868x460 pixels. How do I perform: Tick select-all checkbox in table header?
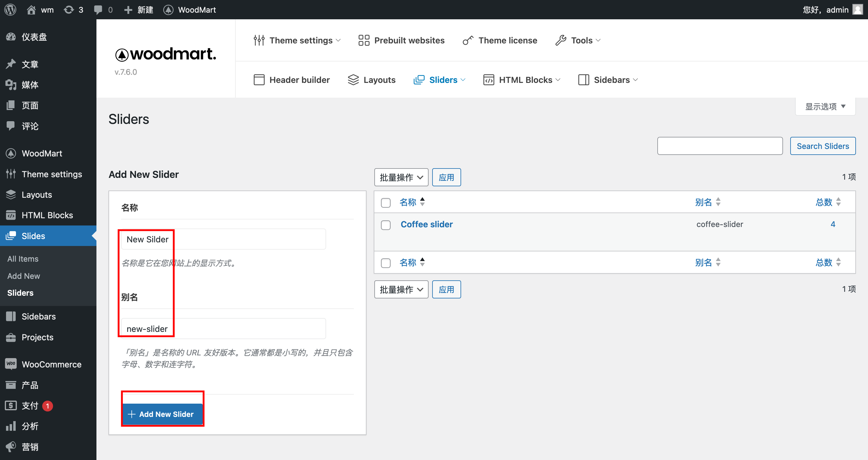tap(385, 203)
